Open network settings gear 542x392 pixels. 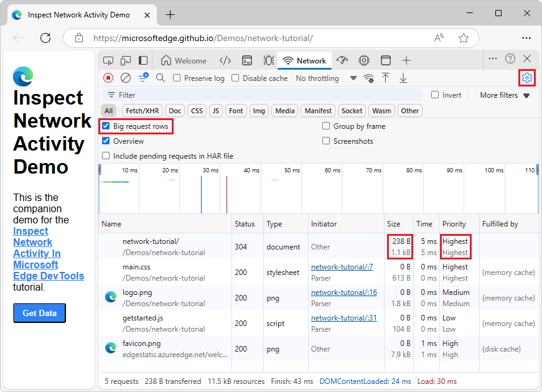tap(526, 78)
